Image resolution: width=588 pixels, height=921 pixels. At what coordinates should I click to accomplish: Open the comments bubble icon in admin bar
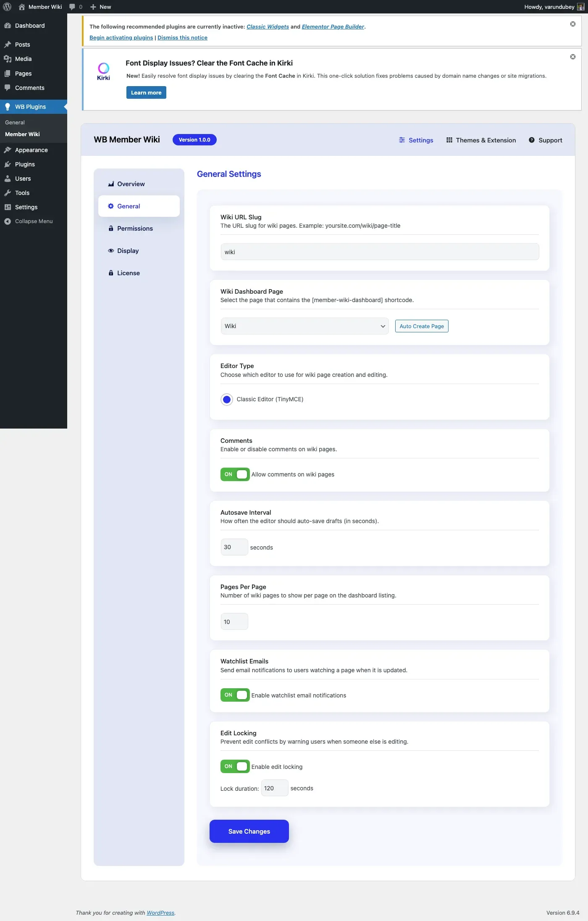pos(72,7)
